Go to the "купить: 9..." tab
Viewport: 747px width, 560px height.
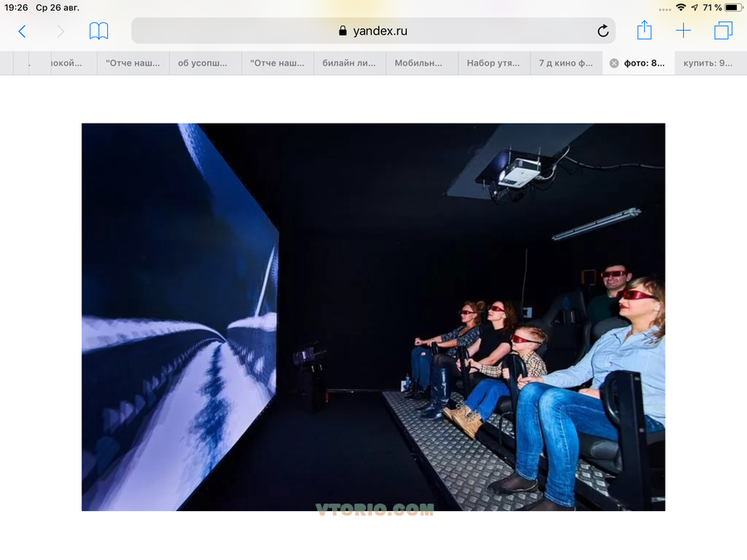pos(708,63)
